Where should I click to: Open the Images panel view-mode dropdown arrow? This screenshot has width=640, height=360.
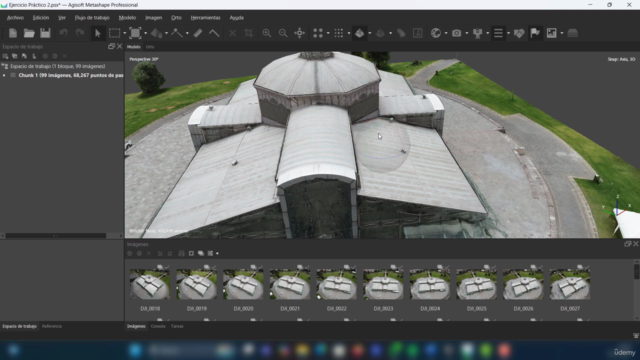[217, 253]
